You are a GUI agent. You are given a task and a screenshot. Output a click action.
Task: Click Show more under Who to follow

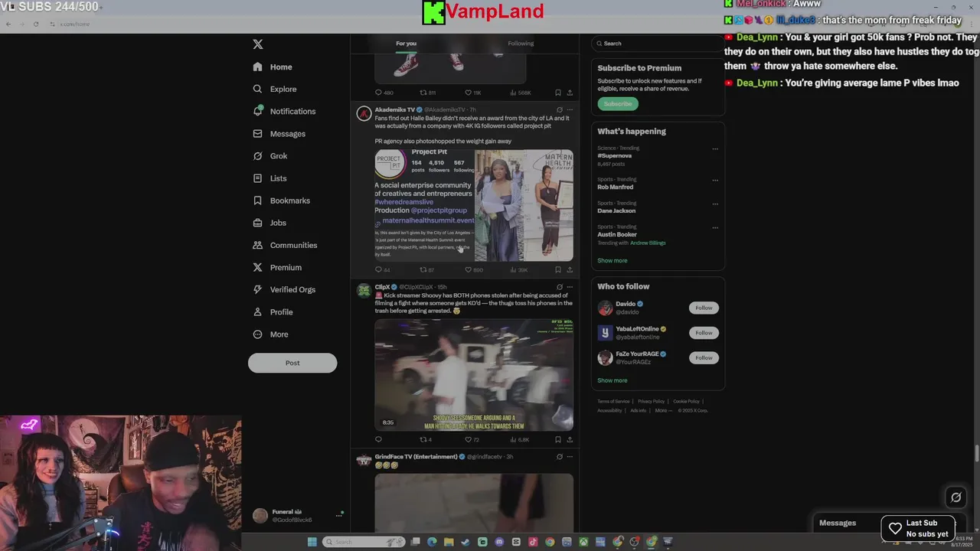coord(612,380)
